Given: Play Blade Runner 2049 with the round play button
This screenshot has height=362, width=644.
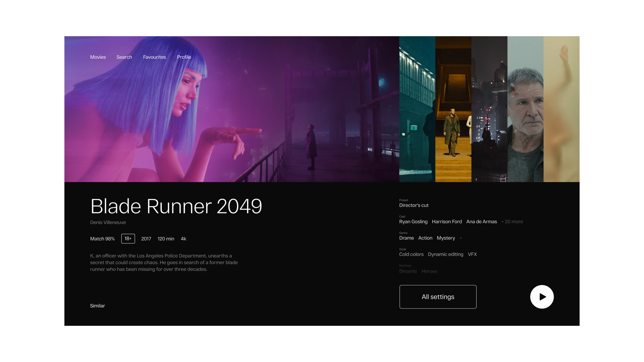Looking at the screenshot, I should click(542, 297).
